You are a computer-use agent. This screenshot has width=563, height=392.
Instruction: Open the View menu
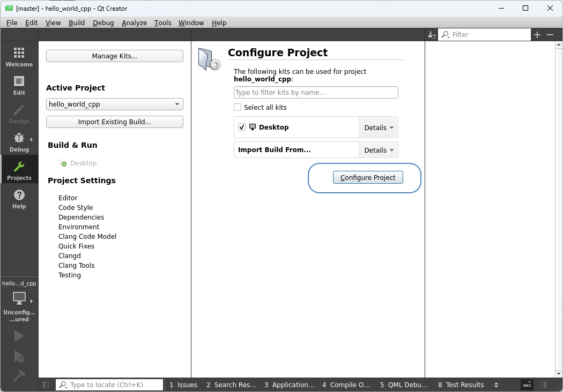[53, 22]
